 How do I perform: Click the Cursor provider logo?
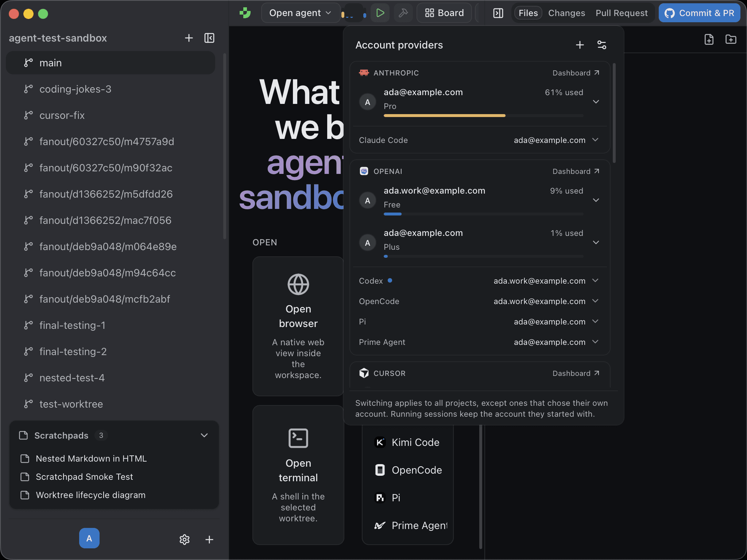coord(364,373)
